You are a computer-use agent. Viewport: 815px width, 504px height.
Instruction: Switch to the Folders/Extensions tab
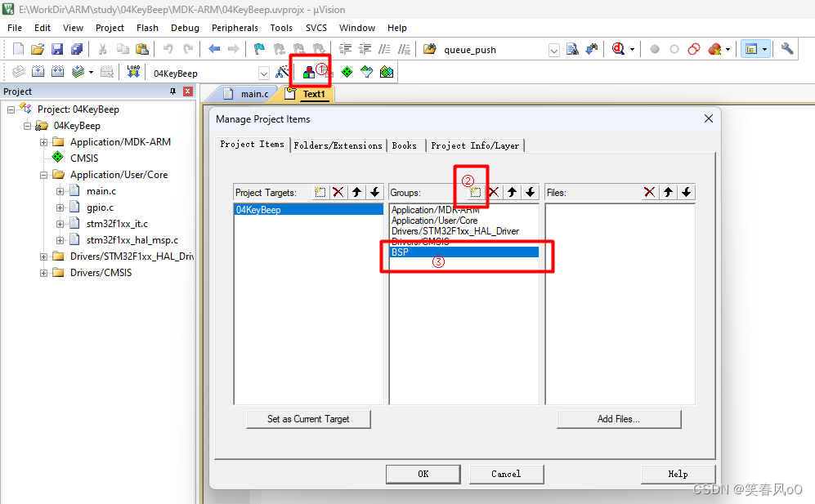click(x=338, y=145)
